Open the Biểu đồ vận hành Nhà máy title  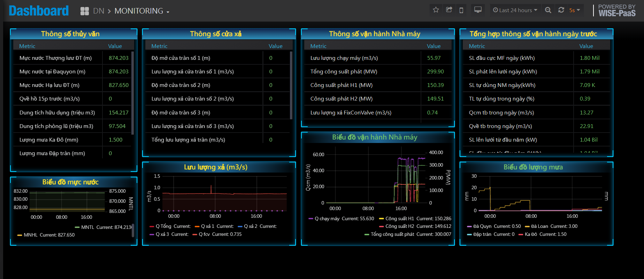click(x=375, y=137)
